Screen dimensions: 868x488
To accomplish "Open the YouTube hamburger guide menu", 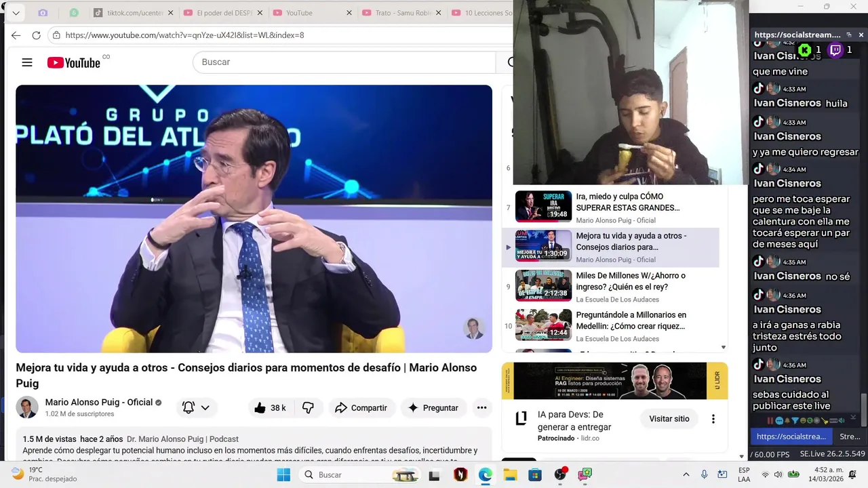I will (27, 62).
